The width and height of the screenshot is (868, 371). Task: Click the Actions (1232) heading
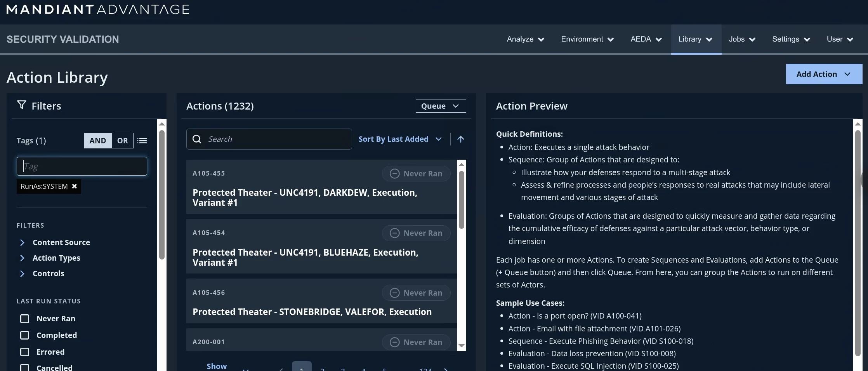click(220, 106)
